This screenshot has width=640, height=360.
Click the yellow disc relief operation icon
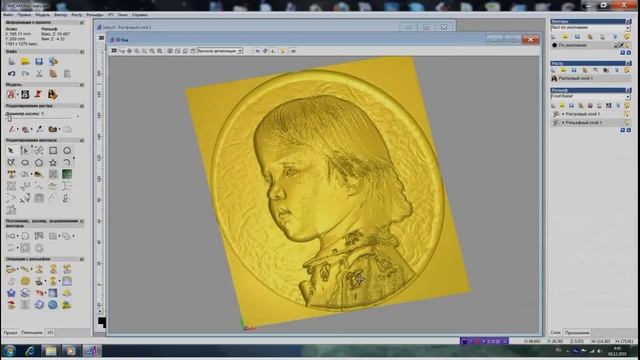25,281
